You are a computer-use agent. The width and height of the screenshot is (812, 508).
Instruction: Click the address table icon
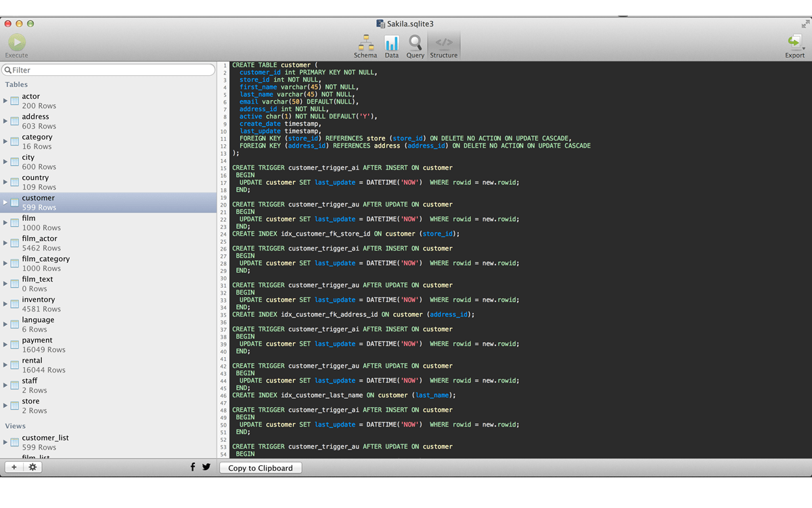15,121
